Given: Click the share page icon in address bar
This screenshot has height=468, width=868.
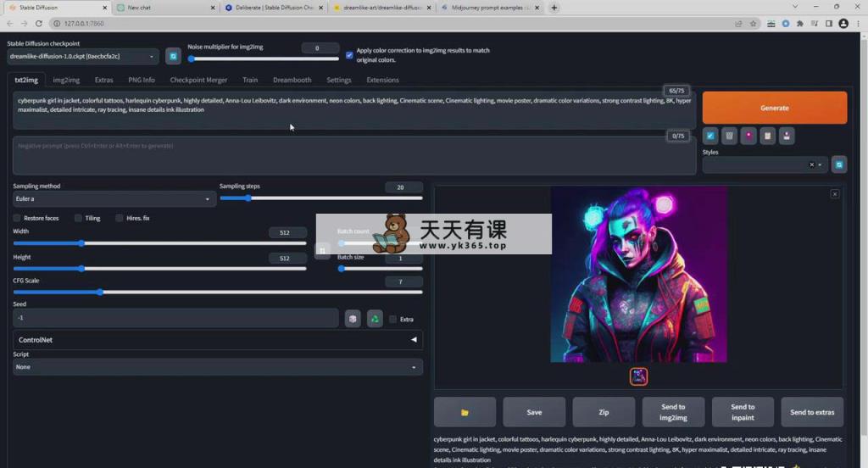Looking at the screenshot, I should point(738,23).
